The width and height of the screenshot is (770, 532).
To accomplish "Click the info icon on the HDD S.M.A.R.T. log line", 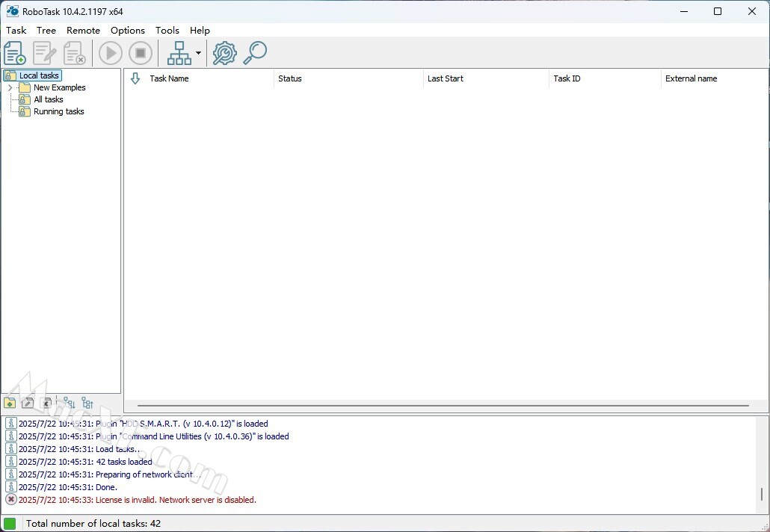I will pos(10,423).
